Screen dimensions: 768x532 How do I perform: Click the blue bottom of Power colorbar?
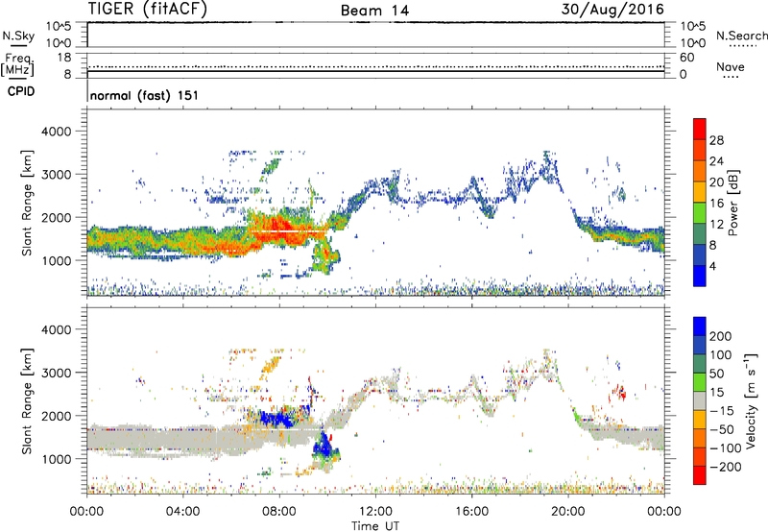click(x=700, y=276)
